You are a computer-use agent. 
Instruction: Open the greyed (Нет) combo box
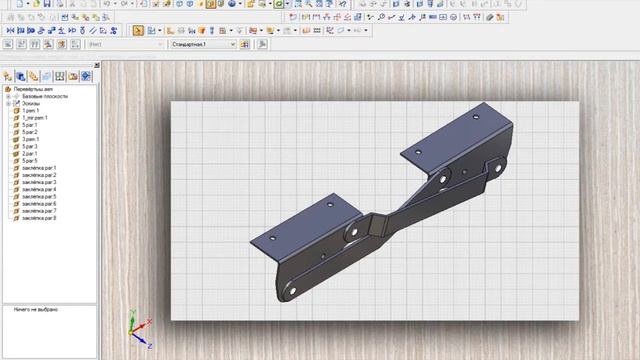(x=126, y=44)
